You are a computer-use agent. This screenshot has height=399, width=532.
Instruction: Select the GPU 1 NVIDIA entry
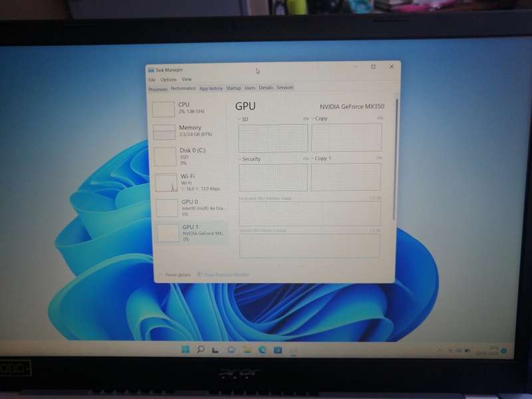(x=192, y=232)
